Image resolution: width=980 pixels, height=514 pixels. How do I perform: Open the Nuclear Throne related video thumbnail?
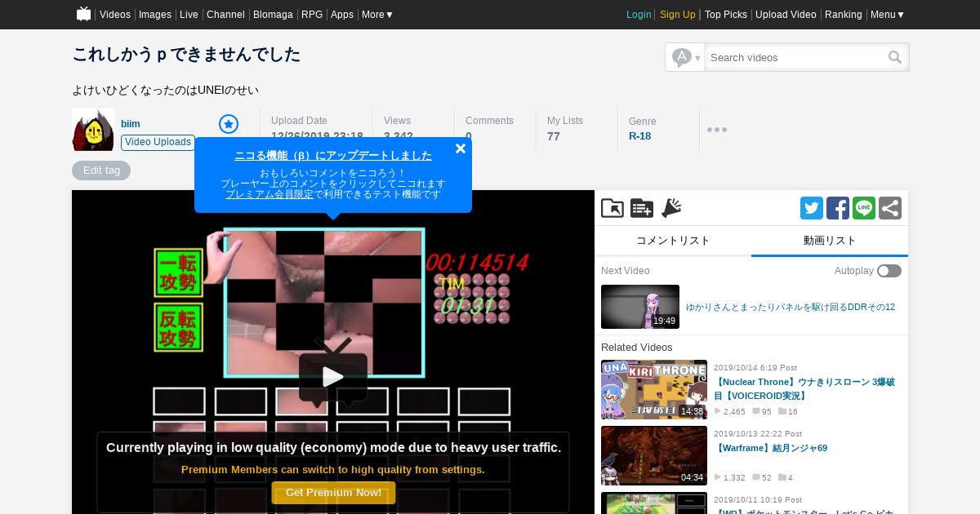pos(654,390)
